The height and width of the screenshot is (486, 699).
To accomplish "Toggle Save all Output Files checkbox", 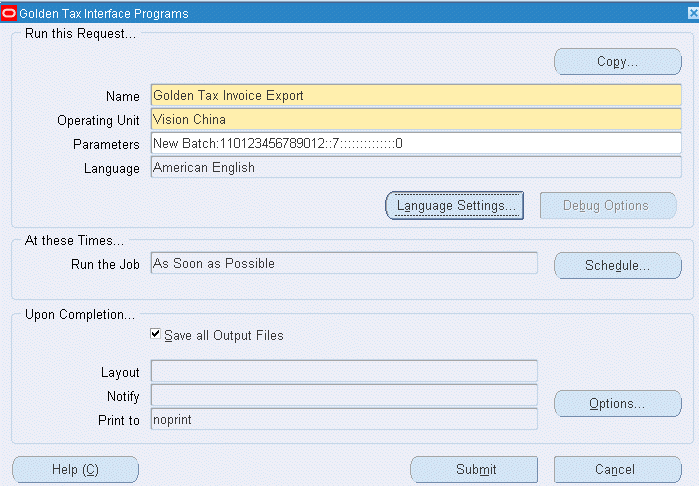I will coord(155,334).
